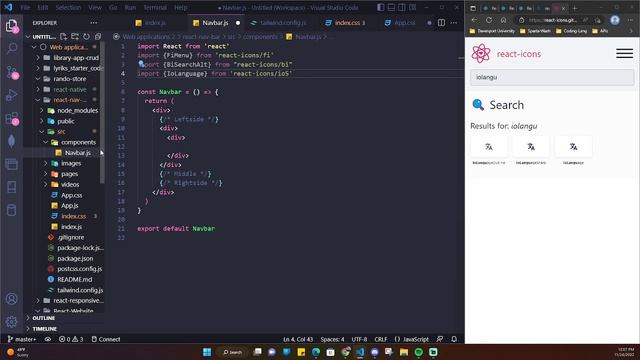Viewport: 640px width, 360px height.
Task: Open the Explorer view in activity bar
Action: coord(11,26)
